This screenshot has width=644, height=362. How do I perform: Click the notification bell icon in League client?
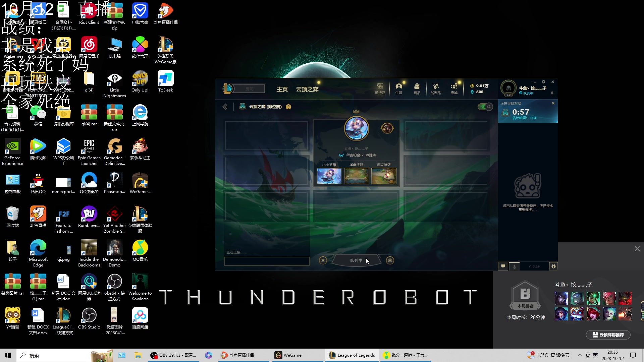tap(552, 93)
